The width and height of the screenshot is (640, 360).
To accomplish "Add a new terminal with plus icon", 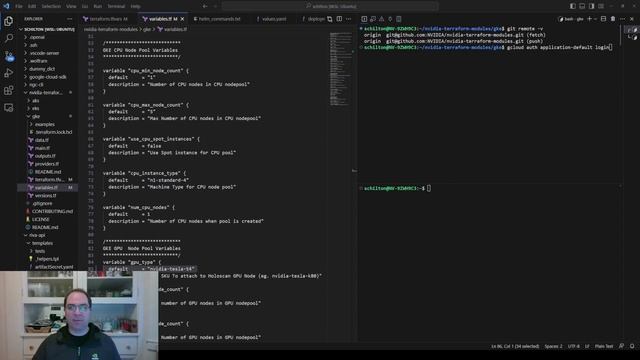I will point(589,19).
